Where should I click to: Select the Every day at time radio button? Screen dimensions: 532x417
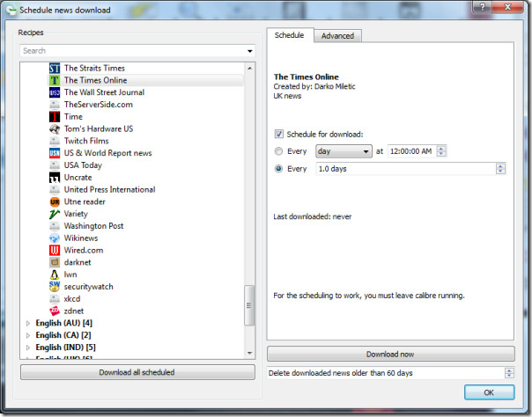click(278, 151)
